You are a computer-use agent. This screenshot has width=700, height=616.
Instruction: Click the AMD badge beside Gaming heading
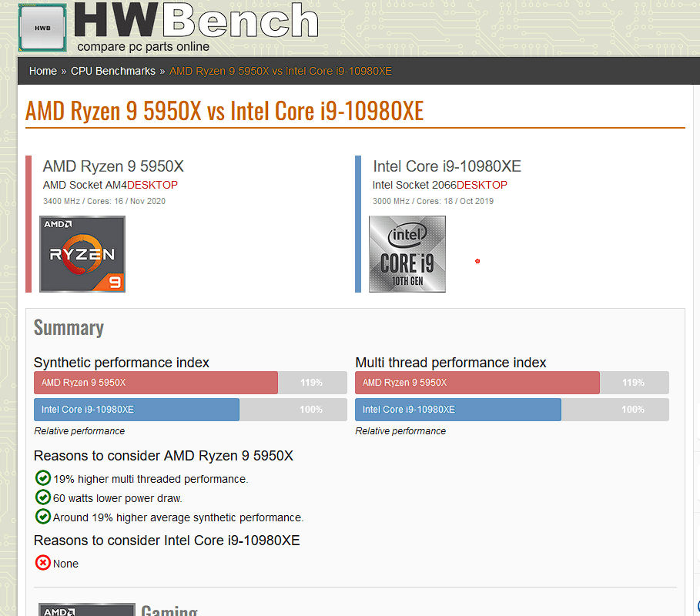[87, 610]
